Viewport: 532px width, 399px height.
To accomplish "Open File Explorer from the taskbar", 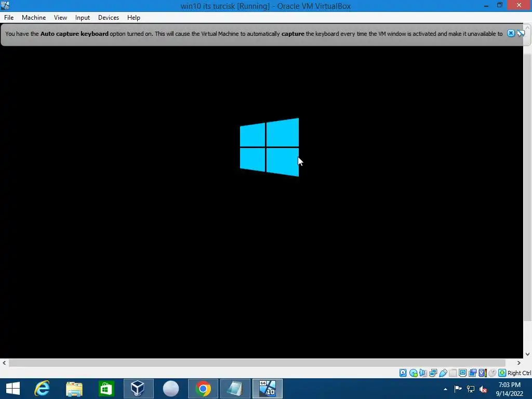I will [x=74, y=389].
